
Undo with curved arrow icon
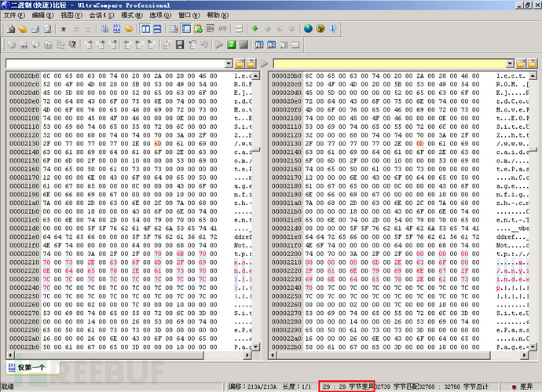[x=205, y=45]
